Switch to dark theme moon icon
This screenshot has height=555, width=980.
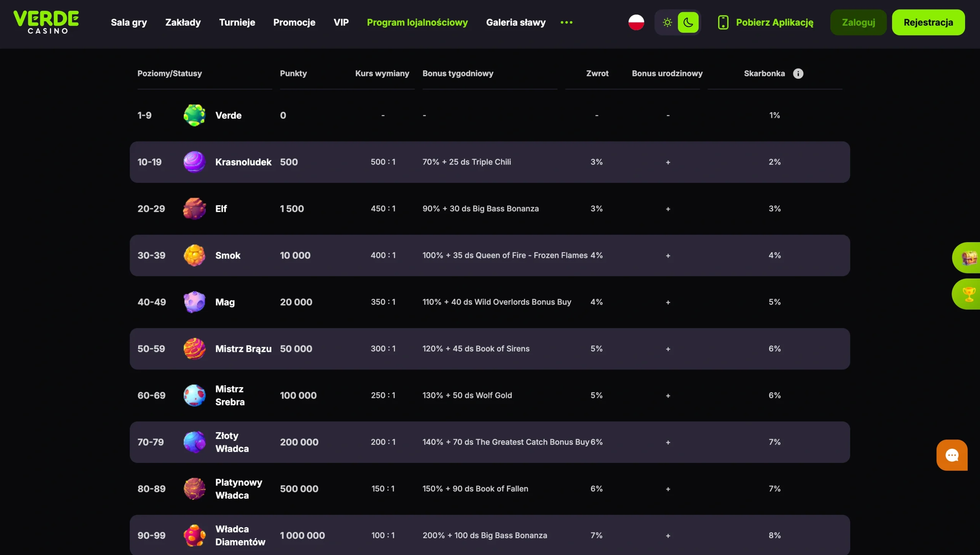point(688,22)
